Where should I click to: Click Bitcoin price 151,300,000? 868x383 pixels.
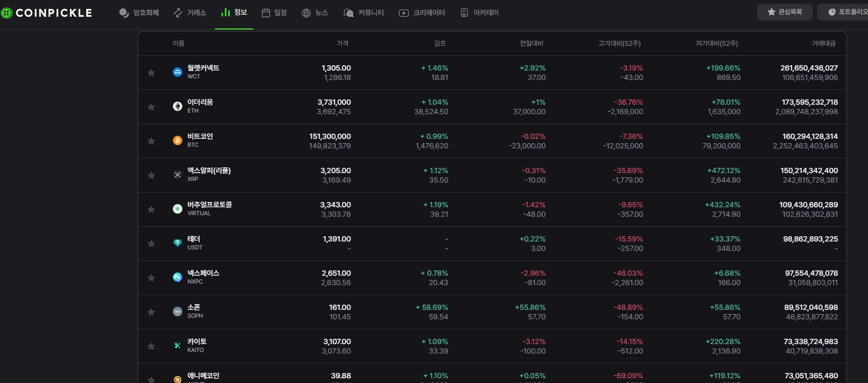[330, 136]
